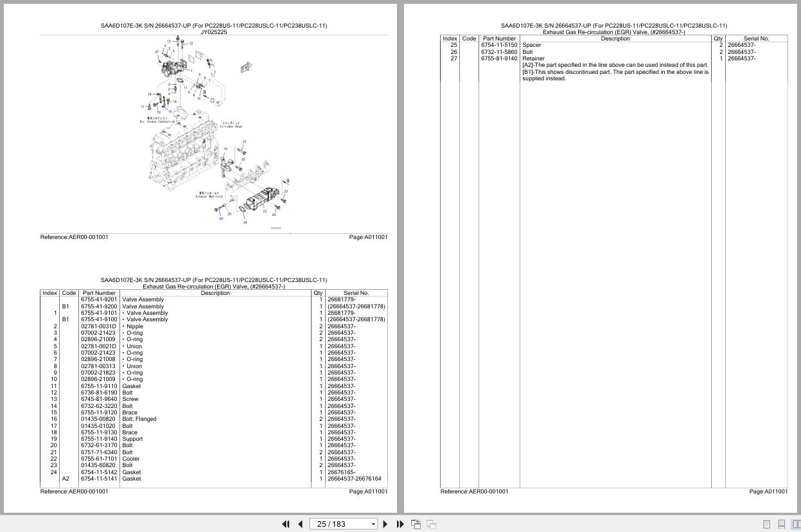Image resolution: width=801 pixels, height=532 pixels.
Task: Go to the next page
Action: (385, 524)
